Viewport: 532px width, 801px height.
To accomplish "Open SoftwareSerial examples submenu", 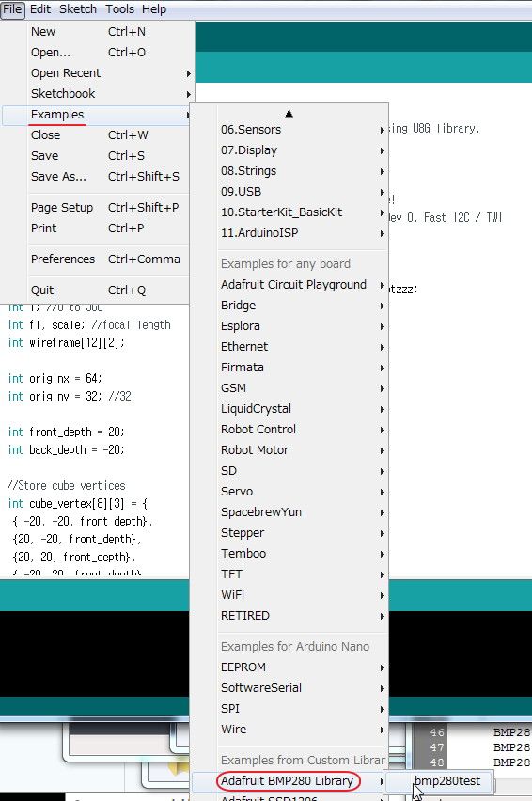I will click(x=289, y=687).
